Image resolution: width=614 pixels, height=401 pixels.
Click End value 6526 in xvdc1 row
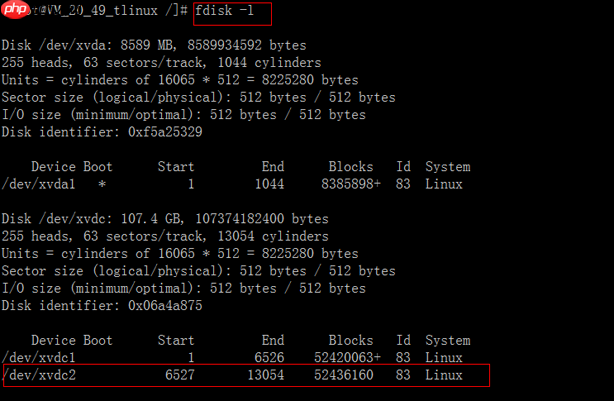click(269, 358)
